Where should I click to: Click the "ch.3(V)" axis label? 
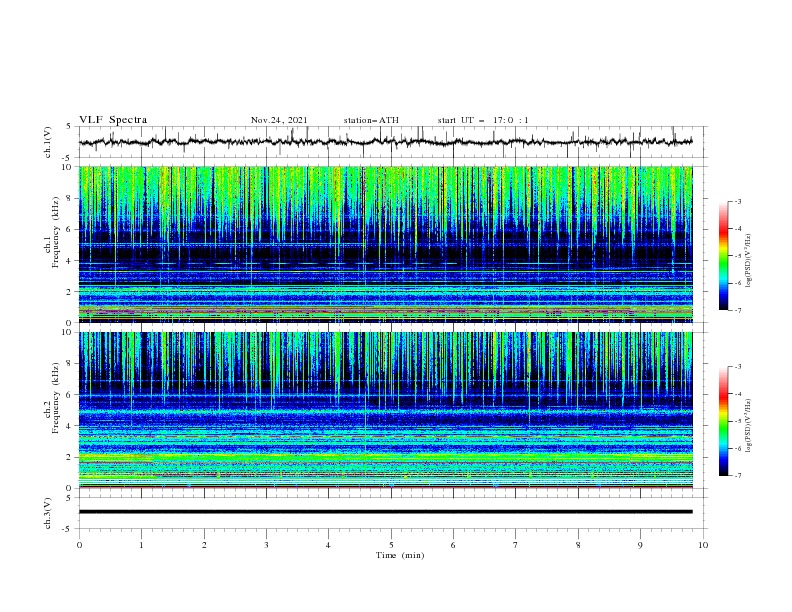[x=48, y=513]
